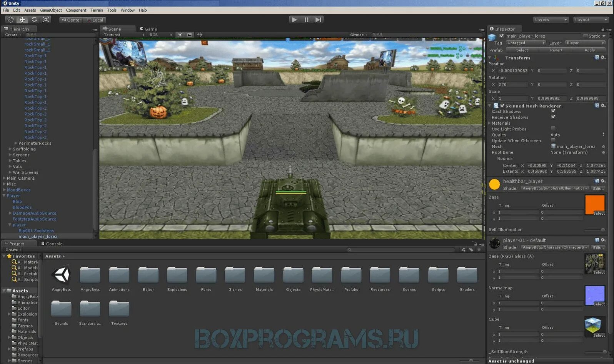The width and height of the screenshot is (614, 364).
Task: Open the Tag Untagged dropdown
Action: tap(526, 43)
